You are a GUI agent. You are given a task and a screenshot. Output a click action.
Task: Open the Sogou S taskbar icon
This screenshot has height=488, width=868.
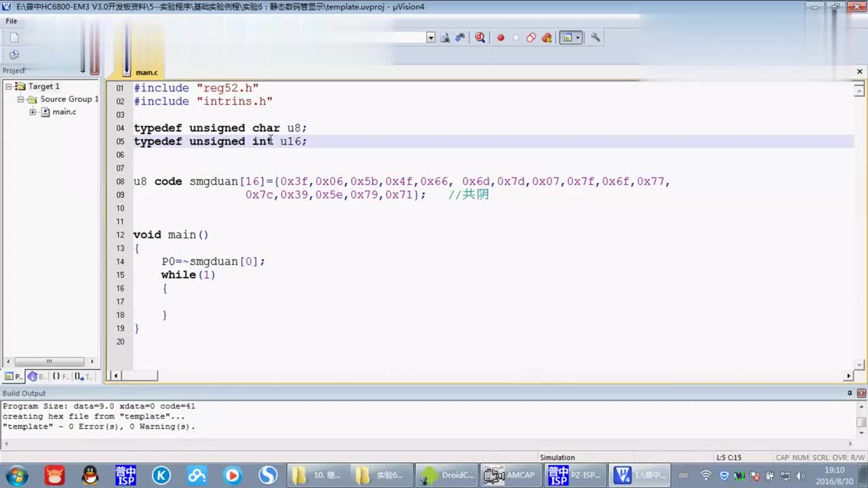(268, 475)
